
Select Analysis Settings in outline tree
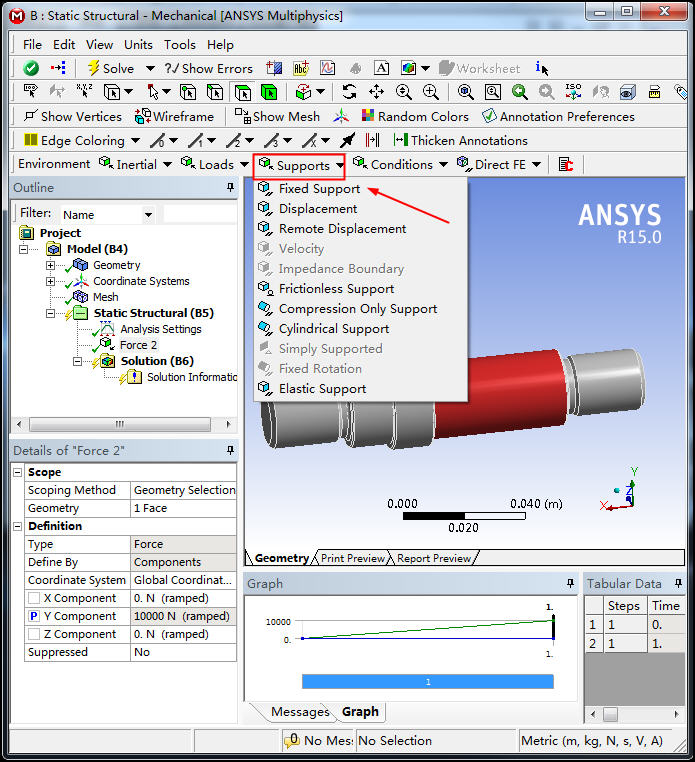coord(160,329)
